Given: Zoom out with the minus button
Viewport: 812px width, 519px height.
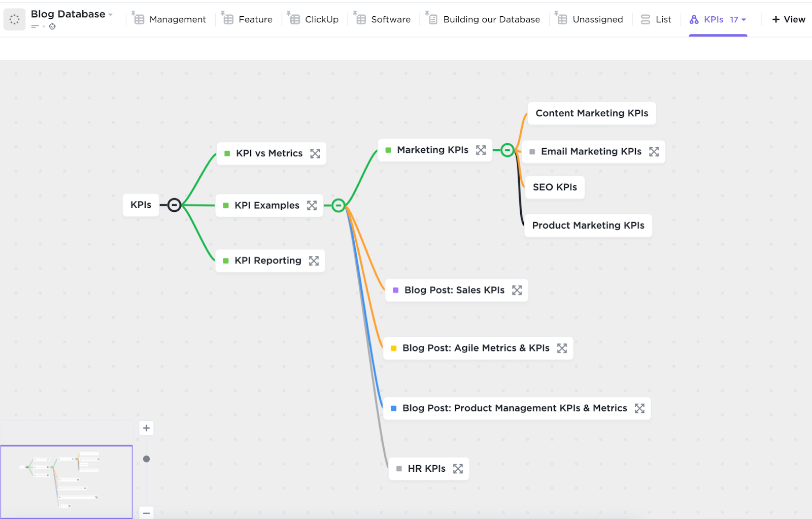Looking at the screenshot, I should tap(146, 513).
